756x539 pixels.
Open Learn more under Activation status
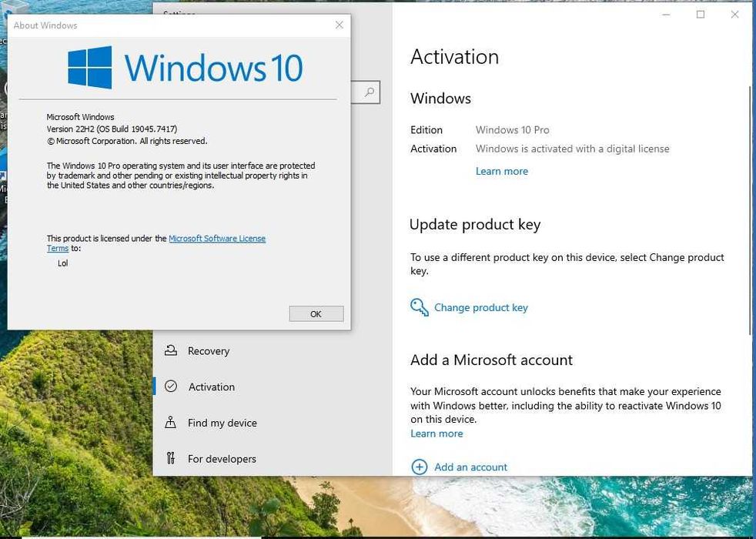point(502,171)
